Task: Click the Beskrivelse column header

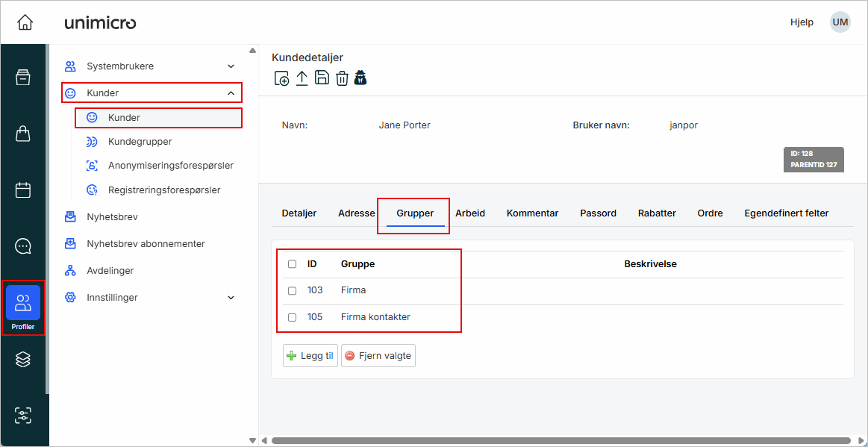Action: click(651, 264)
